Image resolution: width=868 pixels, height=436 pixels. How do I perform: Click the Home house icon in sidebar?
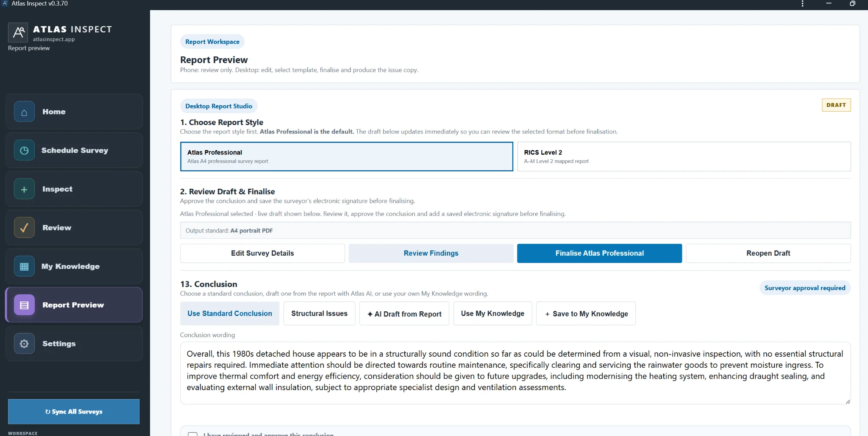pos(24,112)
